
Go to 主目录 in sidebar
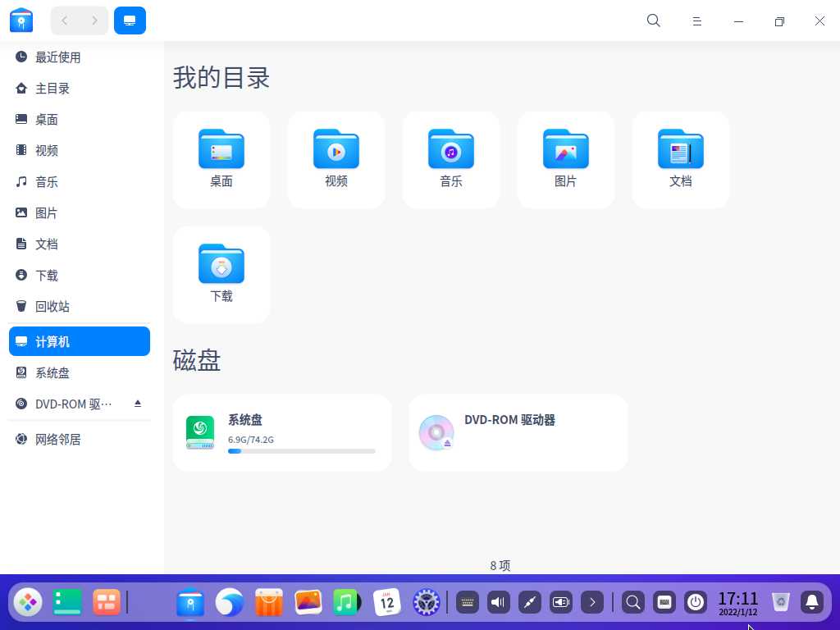click(80, 89)
